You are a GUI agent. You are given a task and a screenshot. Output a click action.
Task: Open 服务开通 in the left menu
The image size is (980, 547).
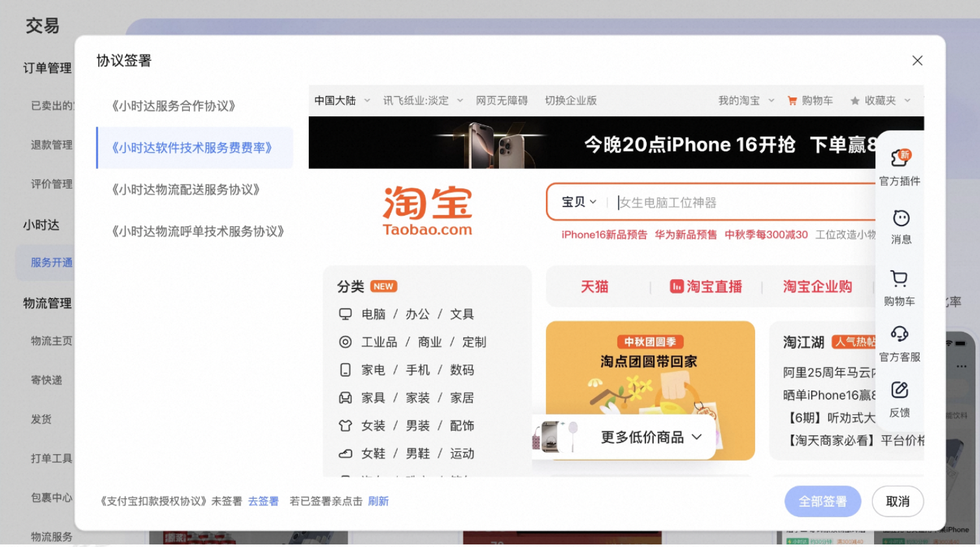[x=51, y=263]
